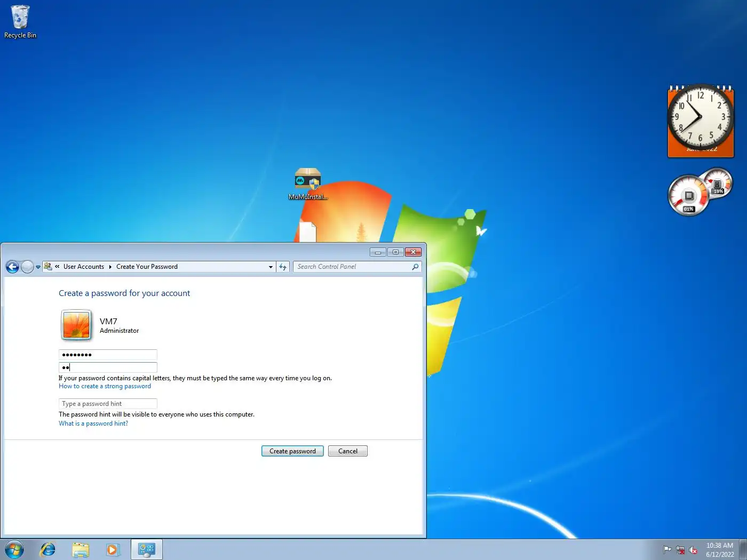Image resolution: width=747 pixels, height=560 pixels.
Task: Click the Create Your Password breadcrumb
Action: point(147,266)
